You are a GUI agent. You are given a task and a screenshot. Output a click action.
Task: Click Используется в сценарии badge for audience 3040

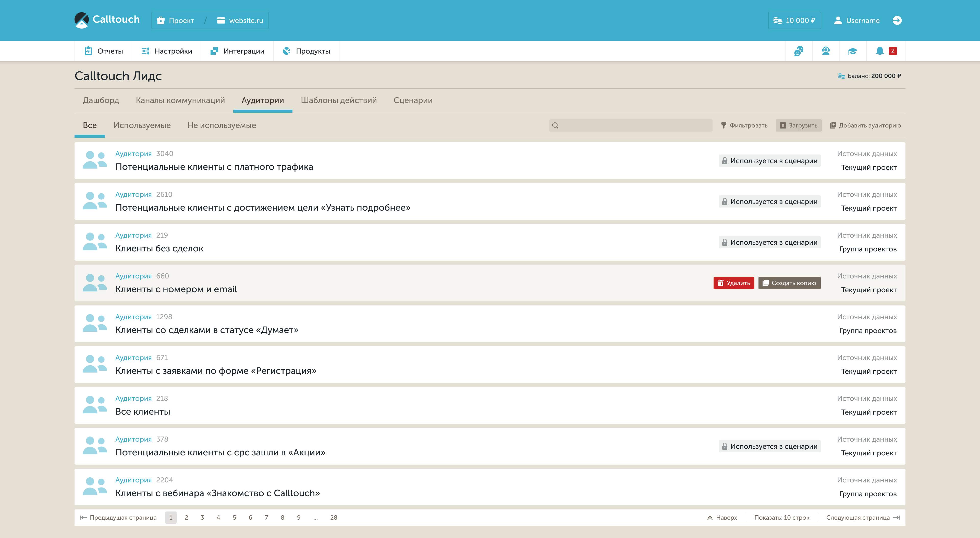770,161
